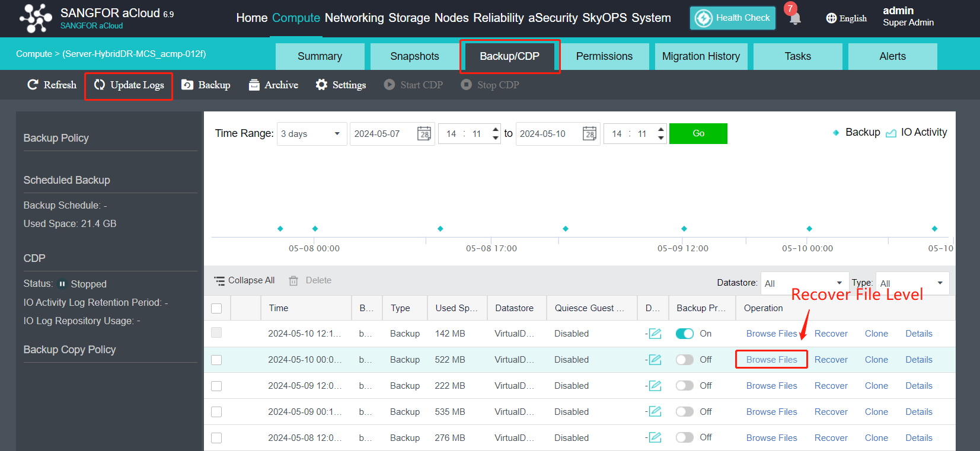Screen dimensions: 980x451
Task: Enable backup protection for 535 MB row
Action: coord(685,411)
